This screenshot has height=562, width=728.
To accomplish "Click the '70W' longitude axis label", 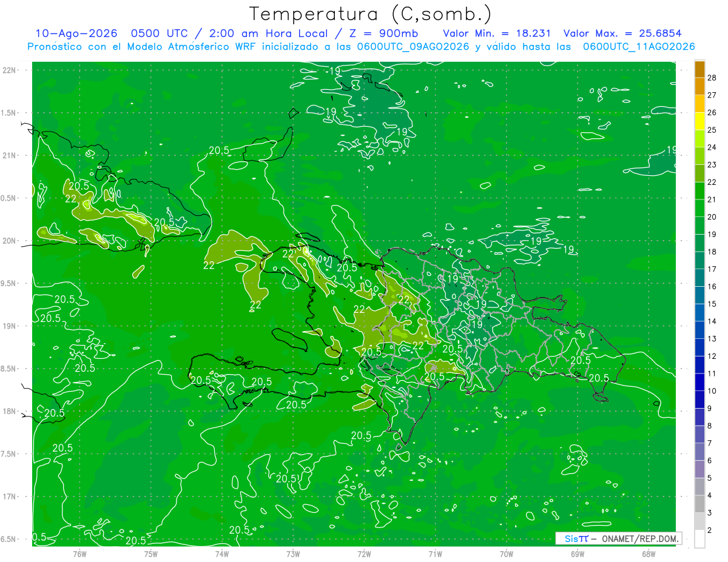I will (x=506, y=554).
